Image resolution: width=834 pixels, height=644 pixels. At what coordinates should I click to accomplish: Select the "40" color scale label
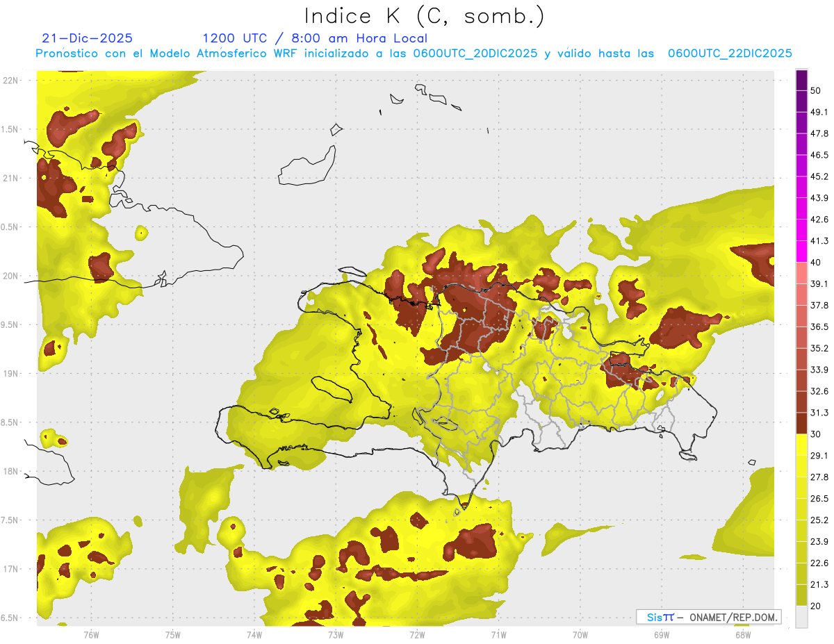click(x=816, y=263)
